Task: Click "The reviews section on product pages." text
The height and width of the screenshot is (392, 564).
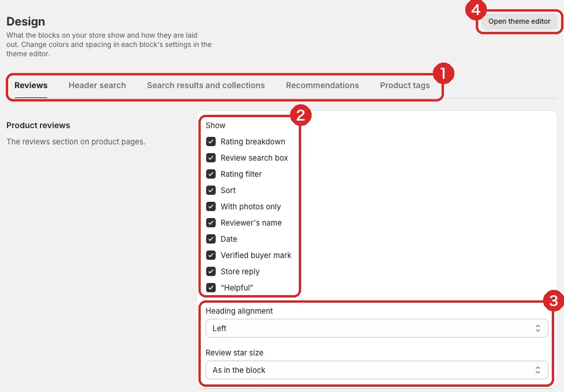Action: 76,141
